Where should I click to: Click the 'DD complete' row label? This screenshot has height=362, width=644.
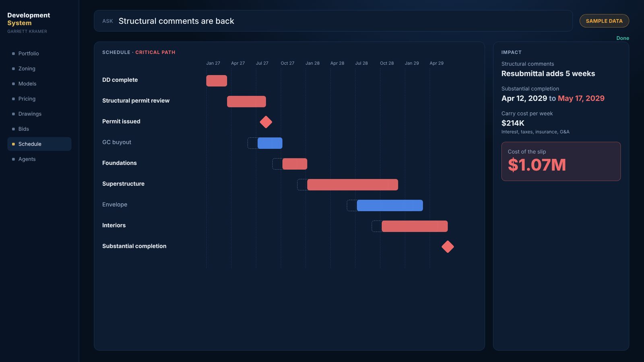pos(120,80)
